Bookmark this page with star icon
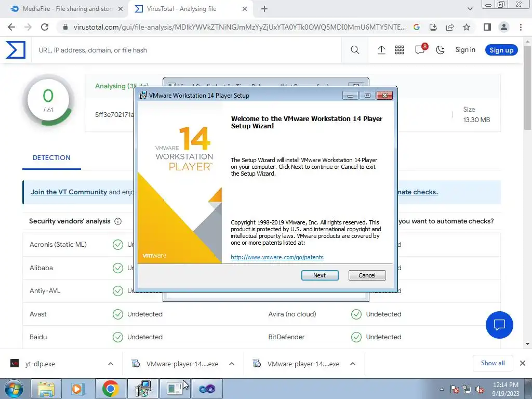The width and height of the screenshot is (532, 399). click(467, 27)
